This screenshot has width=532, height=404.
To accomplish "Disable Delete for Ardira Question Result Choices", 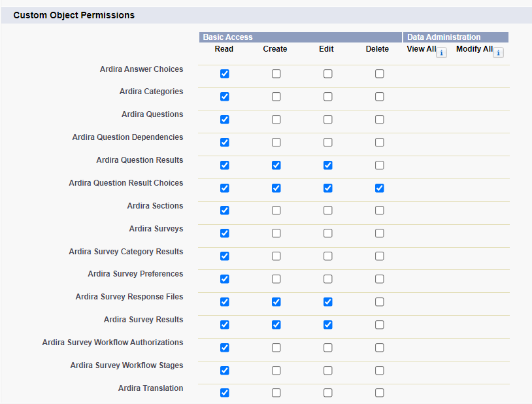I will click(x=379, y=188).
